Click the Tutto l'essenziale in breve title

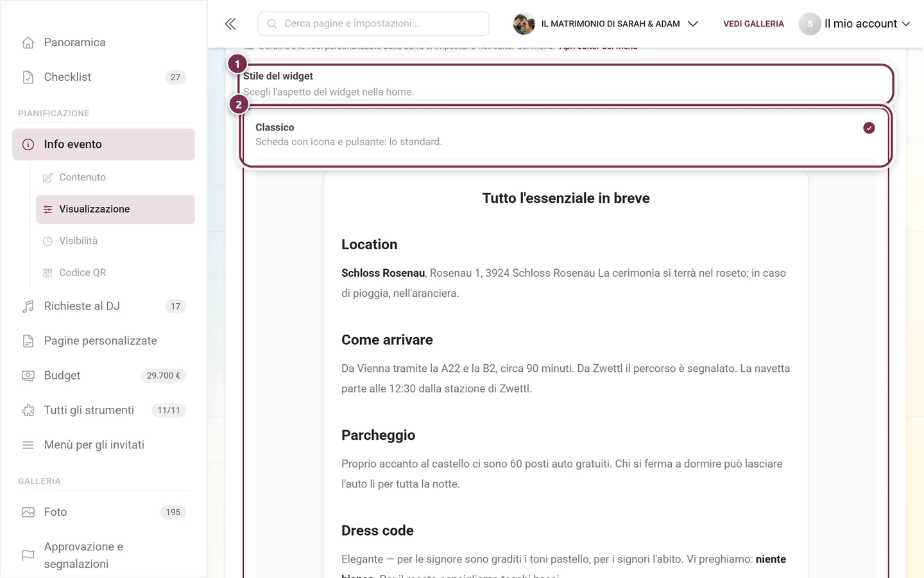coord(566,198)
